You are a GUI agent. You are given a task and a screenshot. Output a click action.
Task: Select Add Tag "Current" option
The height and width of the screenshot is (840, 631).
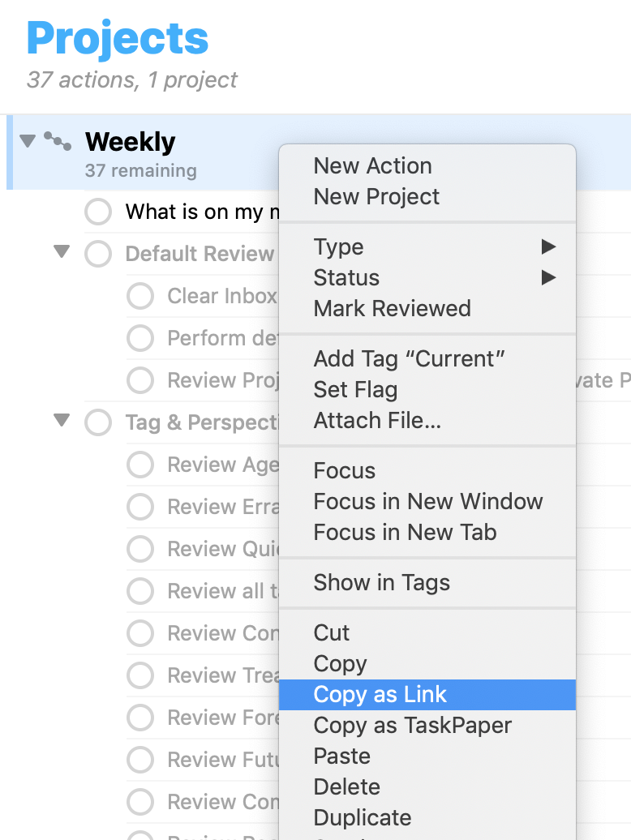tap(409, 359)
